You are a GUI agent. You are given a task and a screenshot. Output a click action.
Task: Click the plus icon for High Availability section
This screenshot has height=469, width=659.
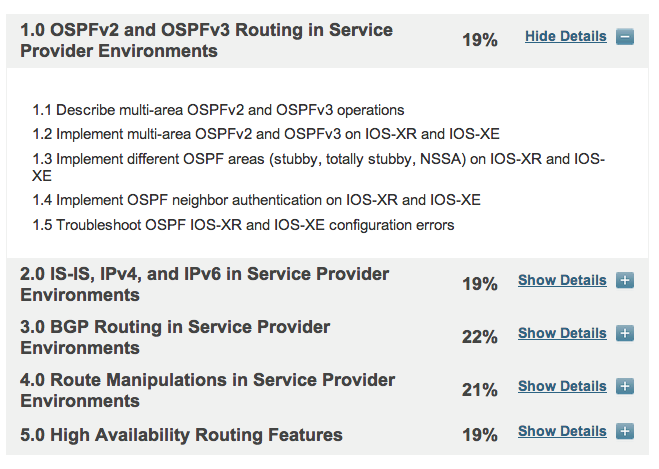click(625, 432)
